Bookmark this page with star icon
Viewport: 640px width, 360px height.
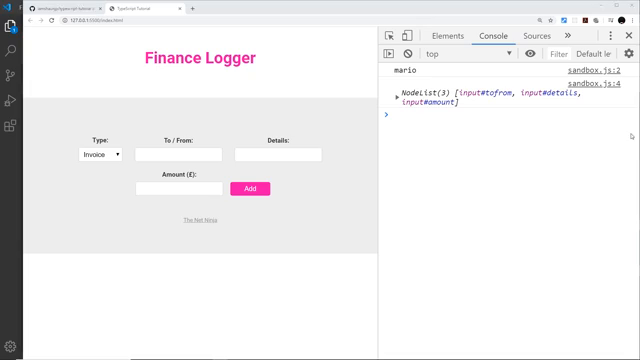(551, 20)
